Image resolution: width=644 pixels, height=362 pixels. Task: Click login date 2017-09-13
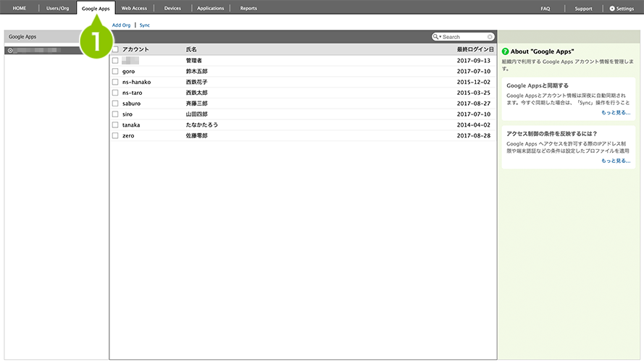pos(474,60)
